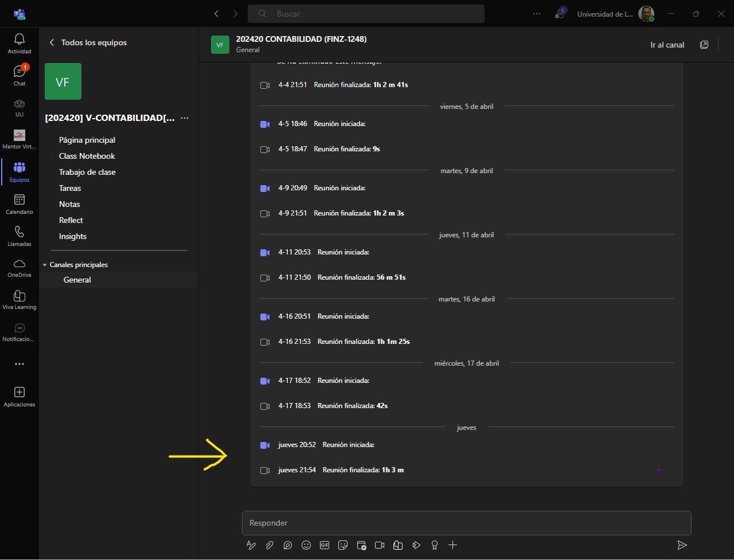This screenshot has width=734, height=560.
Task: Open the Tareas tab
Action: pos(70,188)
